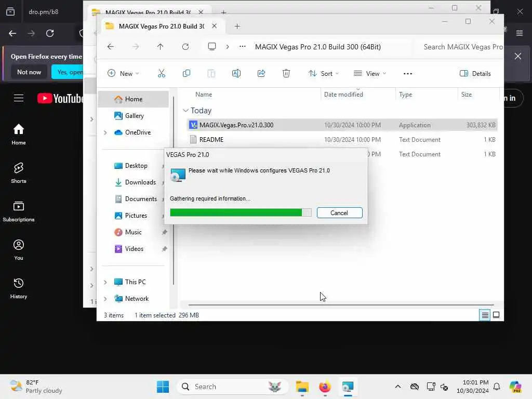This screenshot has height=399, width=532.
Task: Collapse the Today group
Action: tap(185, 111)
